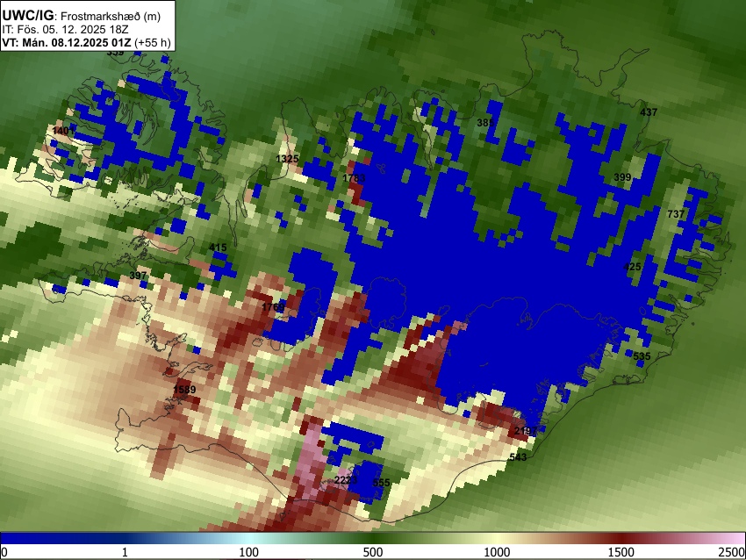This screenshot has width=746, height=560.
Task: Click the map value label 415
Action: 218,248
